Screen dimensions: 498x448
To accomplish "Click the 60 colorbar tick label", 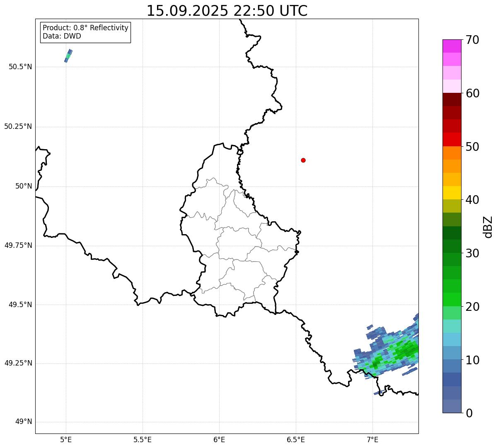I will [472, 93].
